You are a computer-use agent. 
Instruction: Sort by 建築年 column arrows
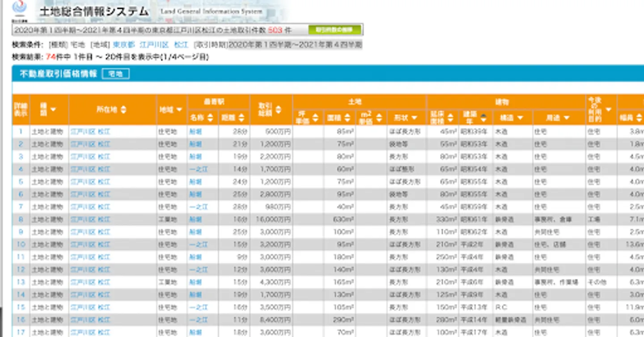483,118
